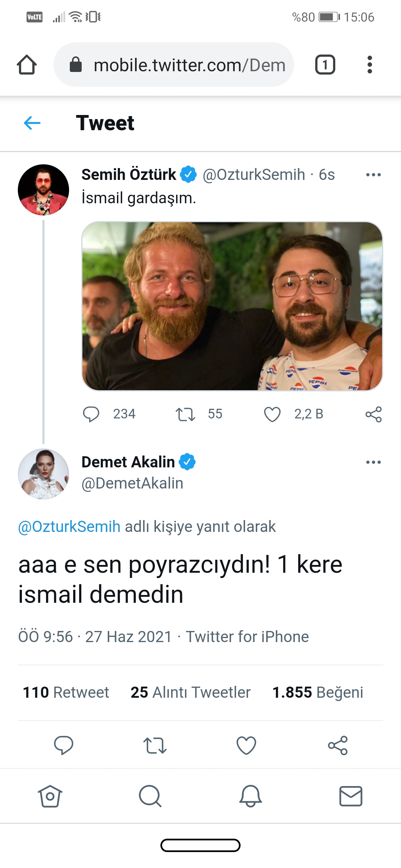401x868 pixels.
Task: Open the Search tab in bottom navigation
Action: click(150, 796)
